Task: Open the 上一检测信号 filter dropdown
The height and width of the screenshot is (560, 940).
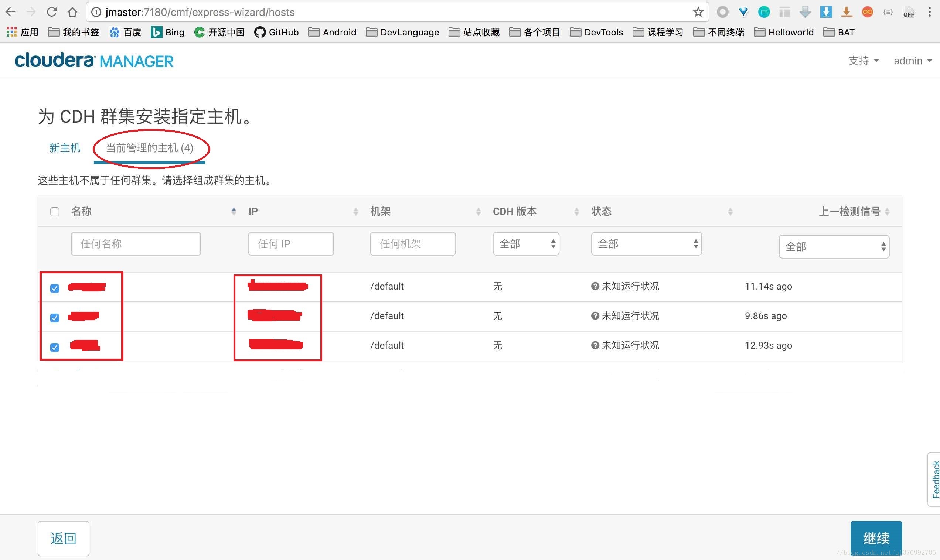Action: 834,247
